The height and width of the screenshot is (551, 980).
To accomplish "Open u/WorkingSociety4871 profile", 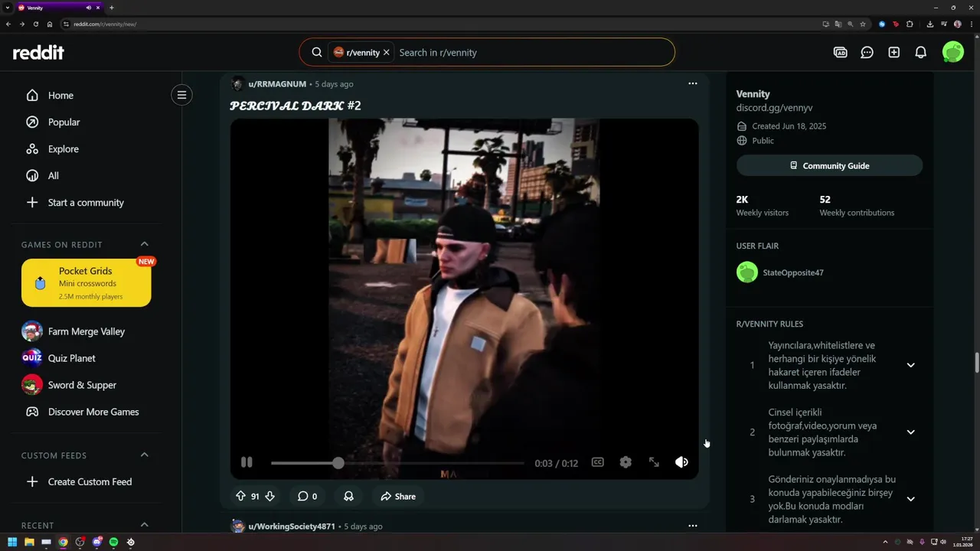I will tap(292, 527).
